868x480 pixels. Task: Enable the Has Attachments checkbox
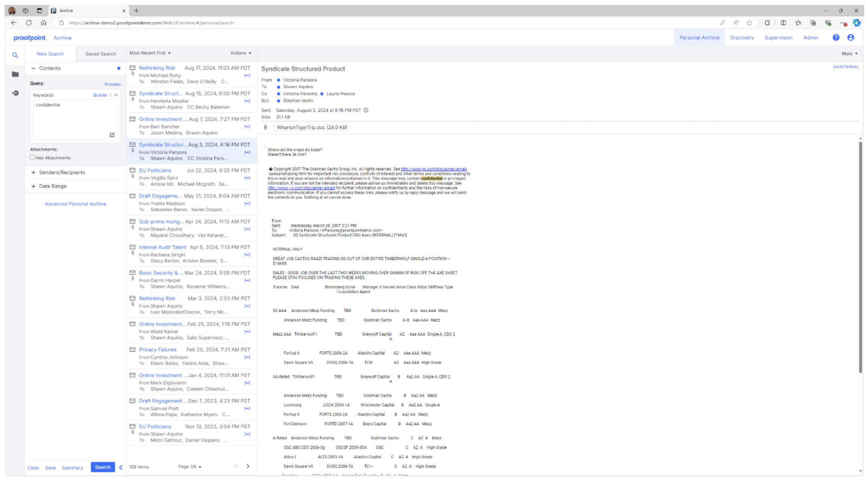pos(33,157)
